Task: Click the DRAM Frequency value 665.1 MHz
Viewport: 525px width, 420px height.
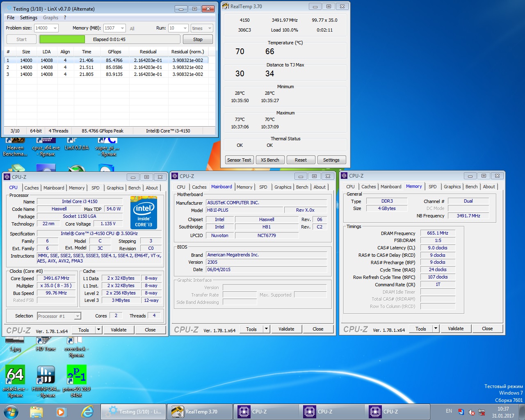Action: tap(438, 233)
